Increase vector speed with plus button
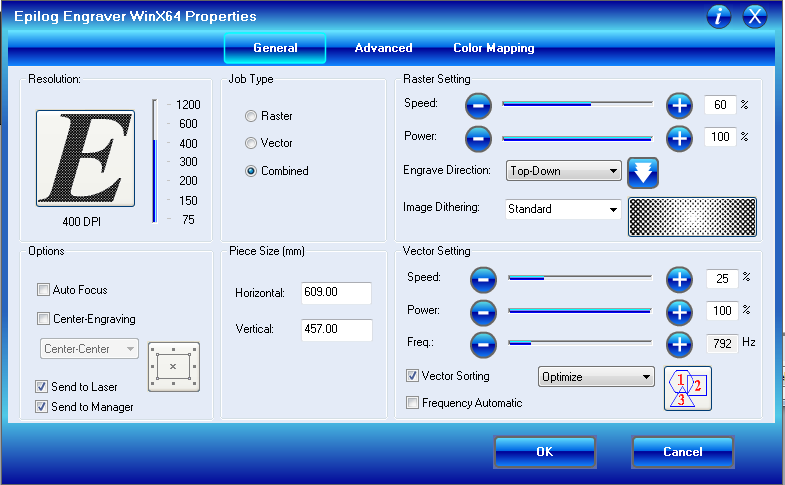 pyautogui.click(x=679, y=279)
